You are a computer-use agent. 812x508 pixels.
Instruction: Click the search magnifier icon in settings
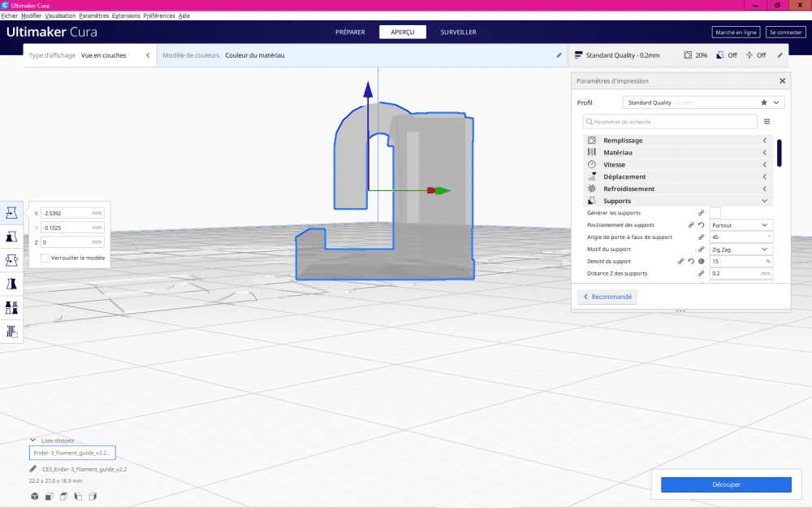590,122
